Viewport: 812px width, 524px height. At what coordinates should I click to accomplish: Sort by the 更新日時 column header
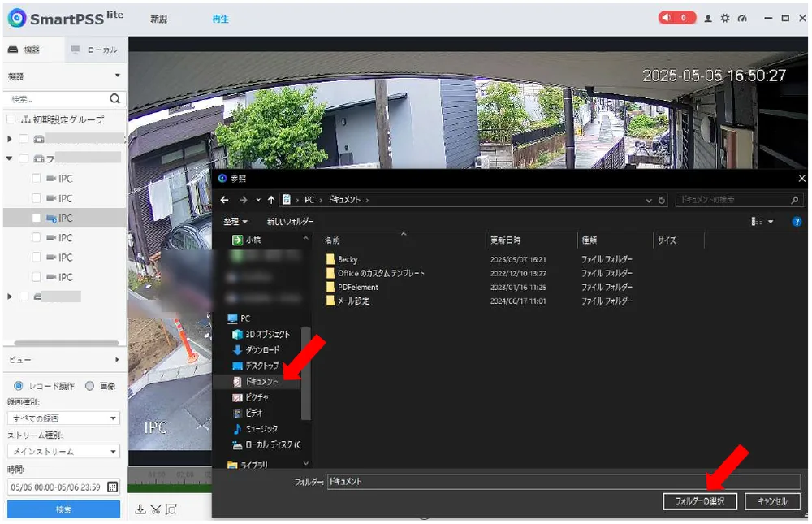(505, 240)
